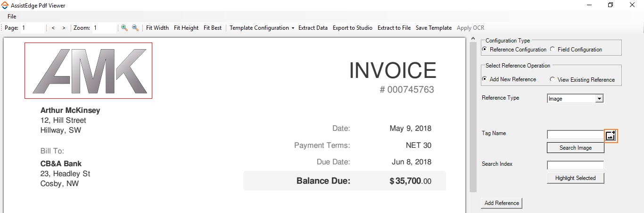Click the vertical scrollbar of document view
This screenshot has width=644, height=213.
click(x=473, y=118)
